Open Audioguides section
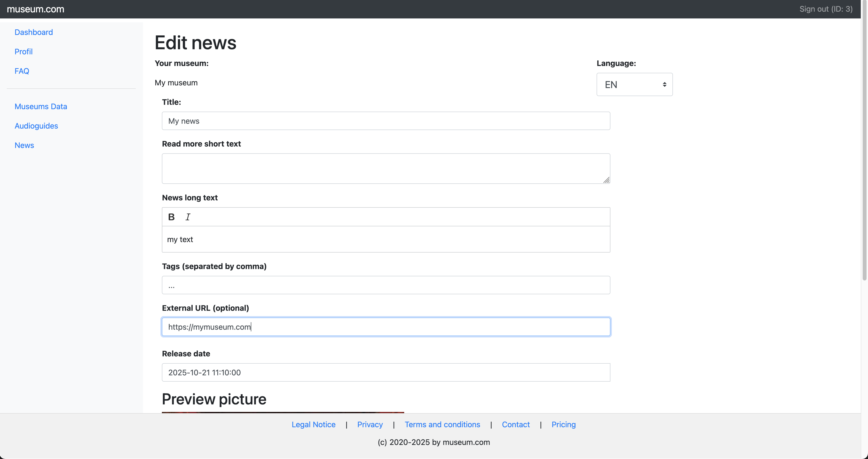 pyautogui.click(x=36, y=126)
